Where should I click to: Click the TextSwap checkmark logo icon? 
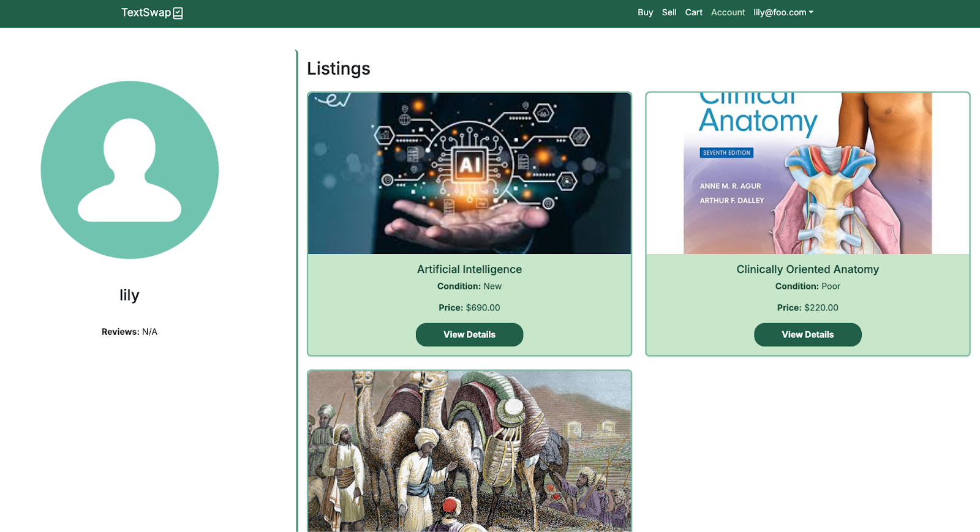[178, 13]
